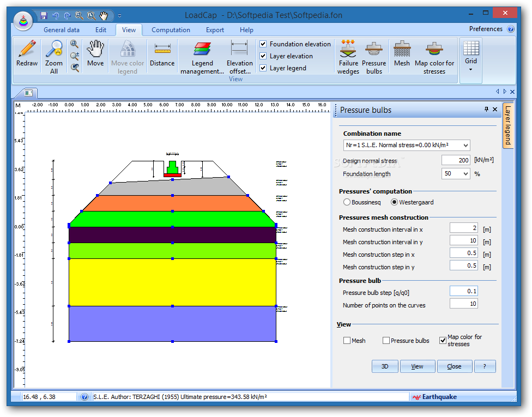This screenshot has height=417, width=532.
Task: Uncheck Map color for stresses checkbox
Action: 443,340
